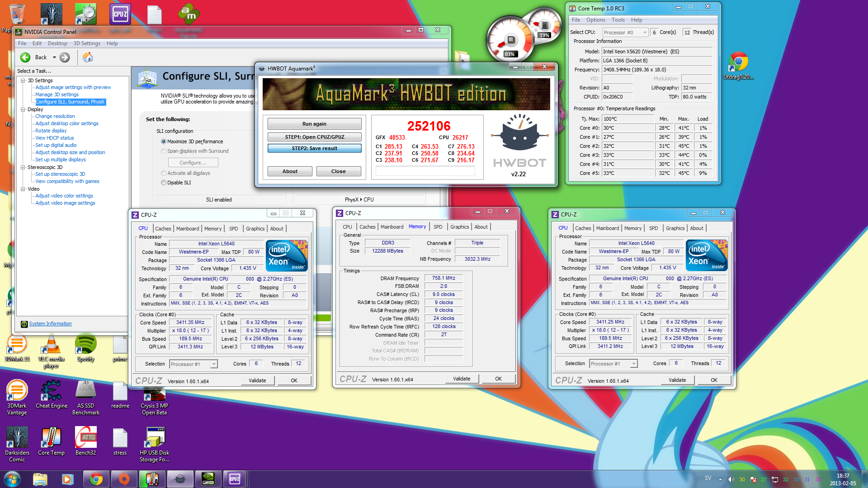The image size is (868, 488).
Task: Open the Chrome desktop shortcut Utdrag
Action: point(738,66)
